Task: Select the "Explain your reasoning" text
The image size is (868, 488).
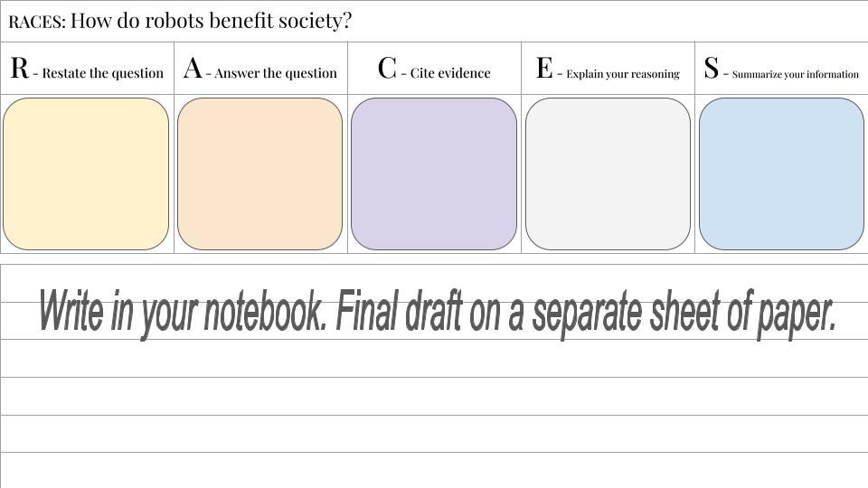Action: 623,74
